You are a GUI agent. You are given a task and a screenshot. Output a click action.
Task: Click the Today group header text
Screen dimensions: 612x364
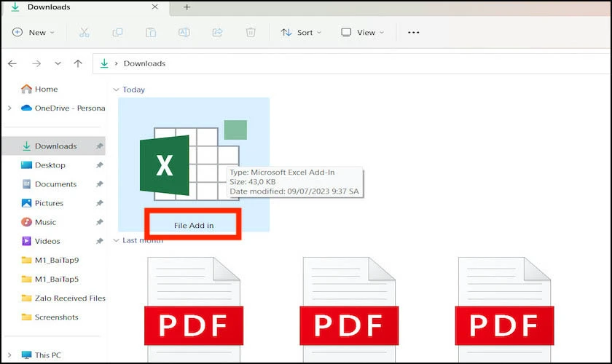click(x=134, y=90)
